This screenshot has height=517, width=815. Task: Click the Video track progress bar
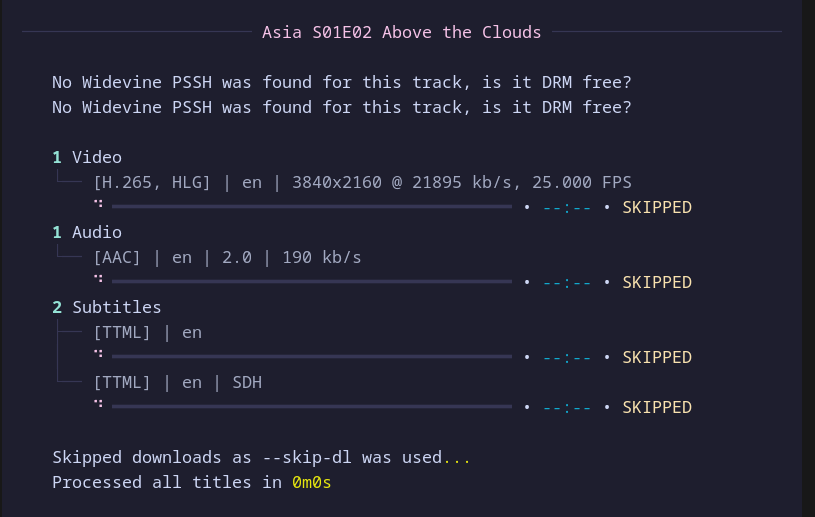[312, 207]
